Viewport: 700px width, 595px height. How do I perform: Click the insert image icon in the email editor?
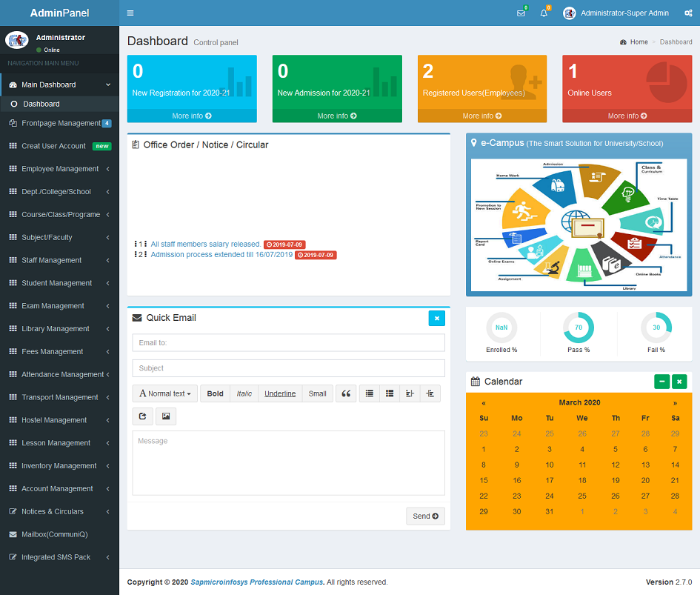coord(166,416)
